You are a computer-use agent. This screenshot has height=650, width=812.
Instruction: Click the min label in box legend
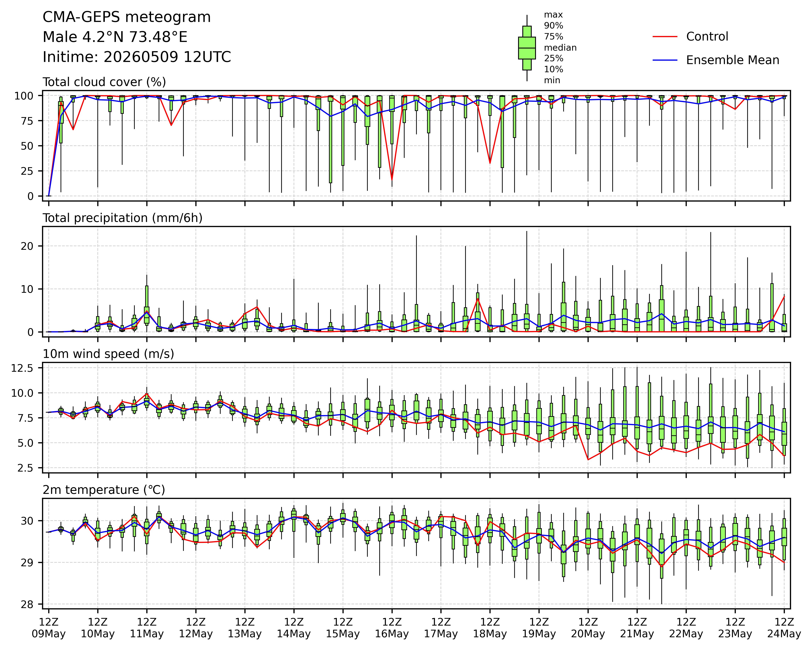pyautogui.click(x=552, y=80)
